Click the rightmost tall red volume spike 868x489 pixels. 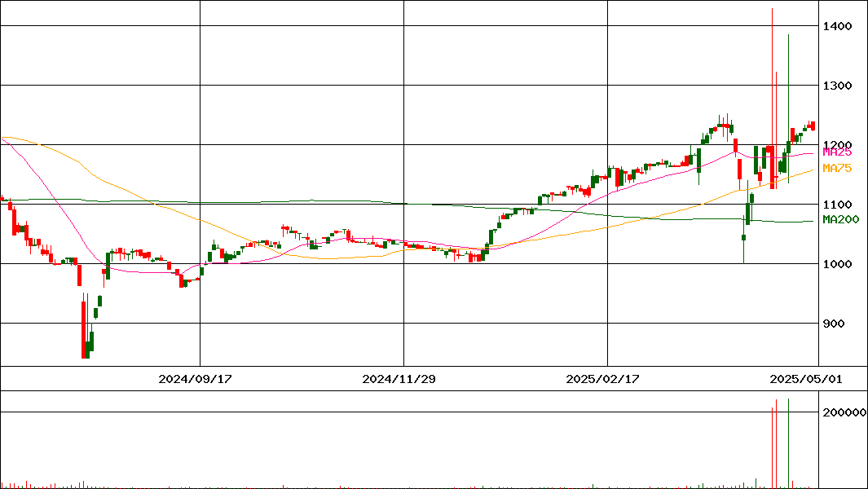[788, 440]
